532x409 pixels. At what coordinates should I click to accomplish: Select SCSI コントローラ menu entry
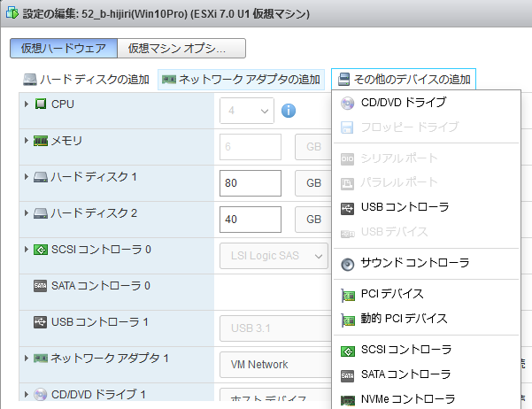click(426, 350)
